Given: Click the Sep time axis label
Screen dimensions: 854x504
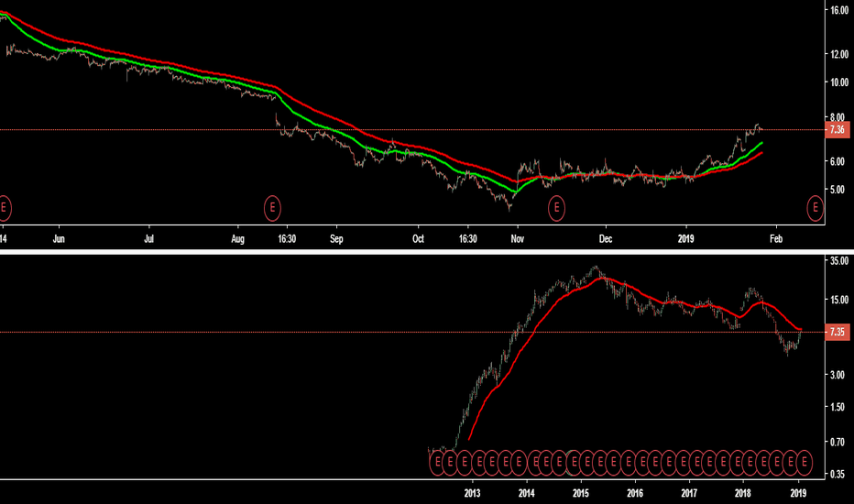Looking at the screenshot, I should 336,238.
